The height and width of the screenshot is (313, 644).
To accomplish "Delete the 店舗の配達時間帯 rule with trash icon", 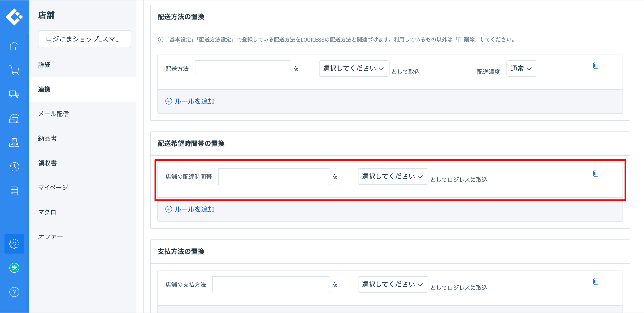I will tap(595, 173).
